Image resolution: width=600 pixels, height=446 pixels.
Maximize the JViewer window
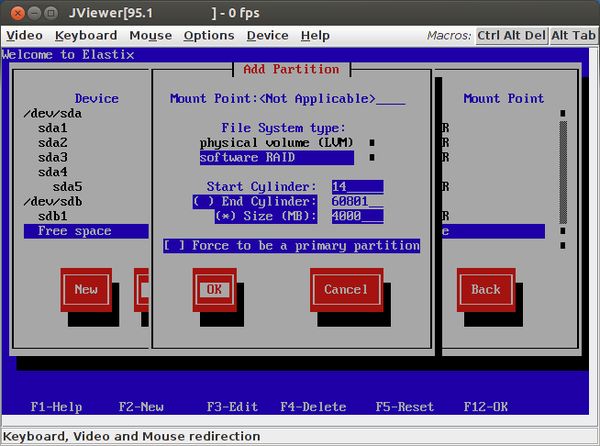[x=51, y=13]
